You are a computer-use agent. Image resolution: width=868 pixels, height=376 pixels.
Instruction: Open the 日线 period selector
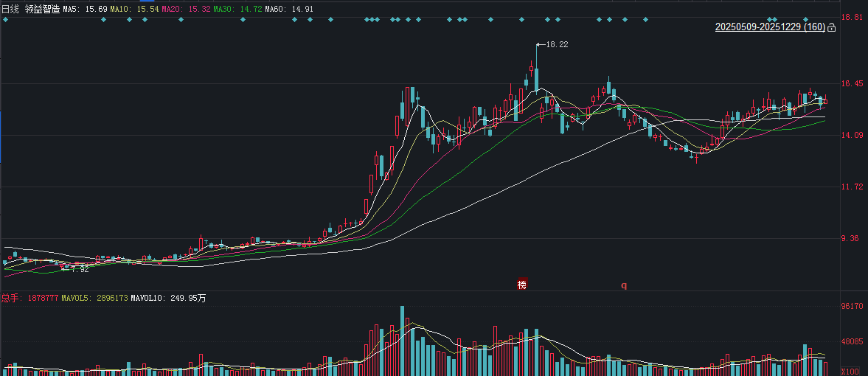pos(10,8)
